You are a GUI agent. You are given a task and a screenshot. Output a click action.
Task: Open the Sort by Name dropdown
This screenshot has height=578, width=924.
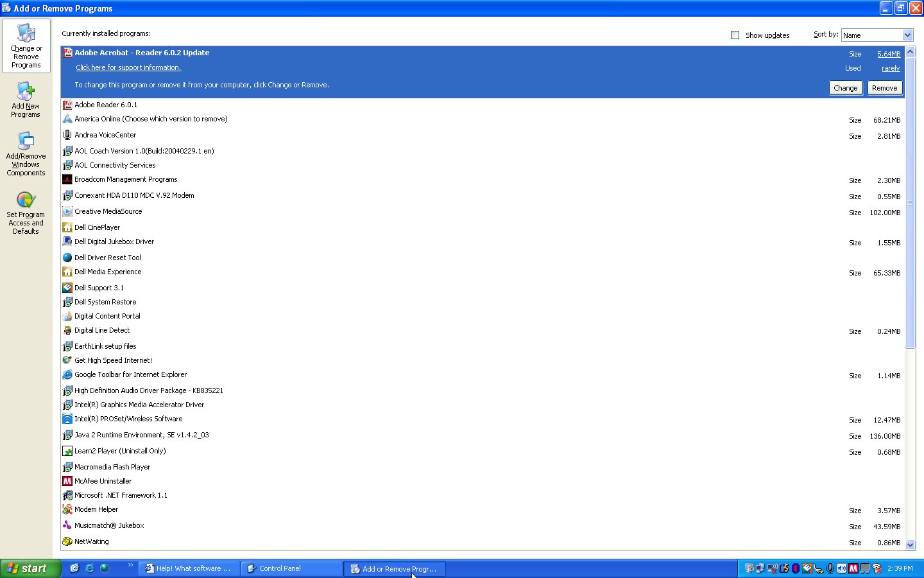(877, 35)
